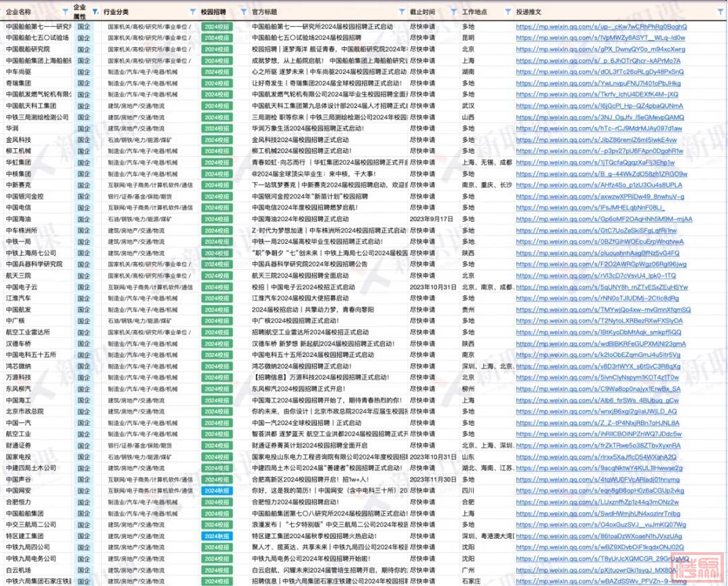728x586 pixels.
Task: Select title cell 柳工机械2024届校园招聘正式启动
Action: click(302, 152)
